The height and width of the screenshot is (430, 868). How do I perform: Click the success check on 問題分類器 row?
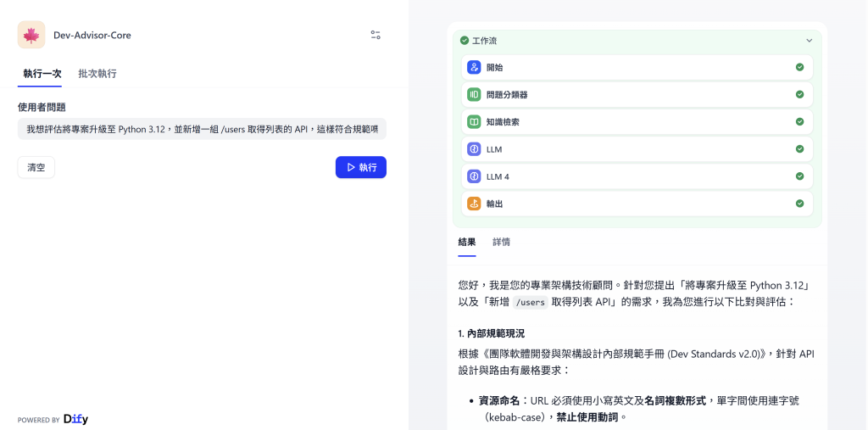tap(799, 94)
